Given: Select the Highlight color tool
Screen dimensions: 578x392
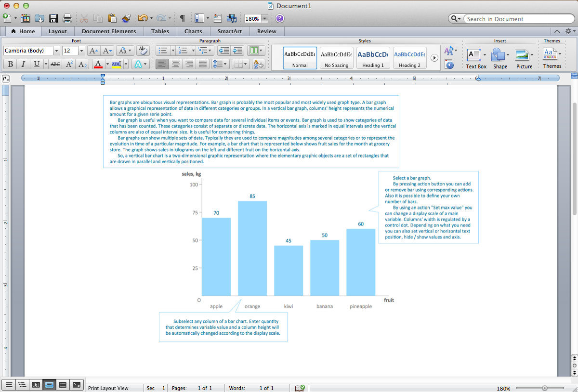Looking at the screenshot, I should (116, 64).
